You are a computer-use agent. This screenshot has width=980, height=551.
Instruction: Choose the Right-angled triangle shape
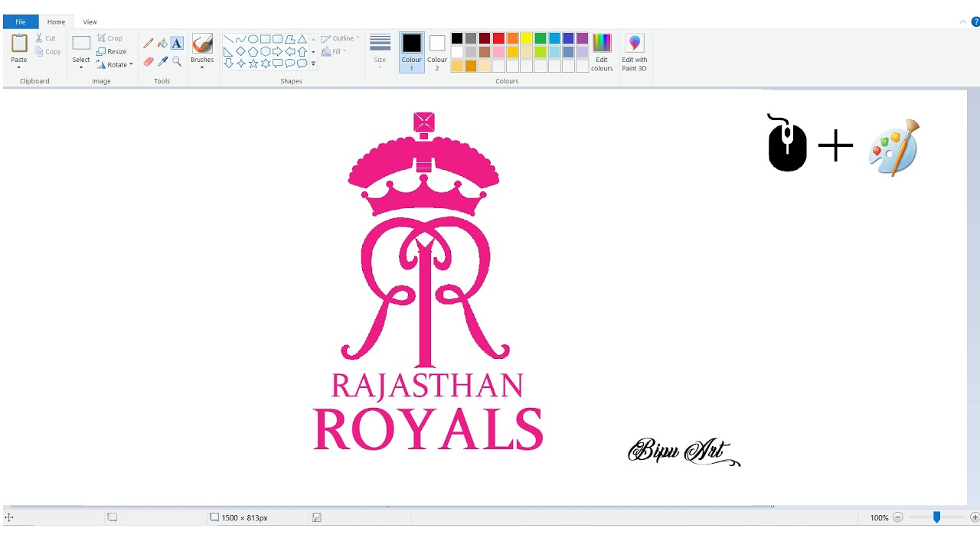[228, 51]
